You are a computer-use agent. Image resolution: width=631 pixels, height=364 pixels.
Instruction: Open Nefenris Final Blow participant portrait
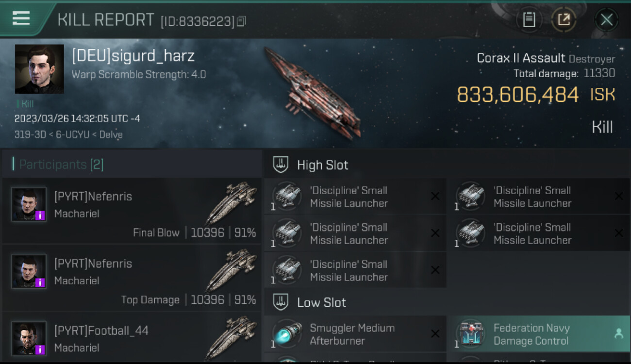(x=29, y=204)
